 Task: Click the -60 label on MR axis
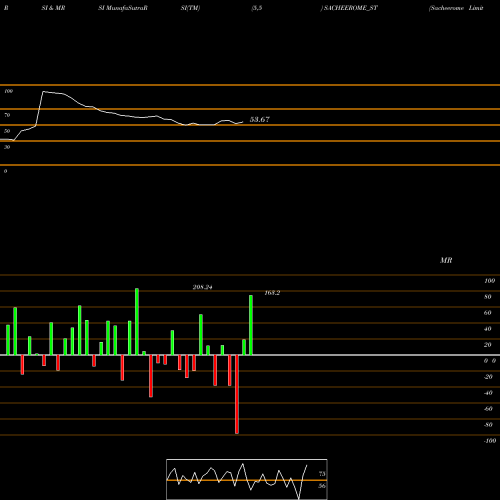tap(488, 409)
